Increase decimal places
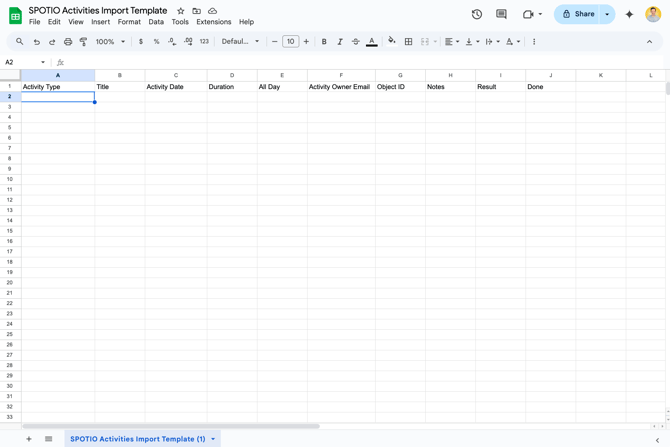 188,41
